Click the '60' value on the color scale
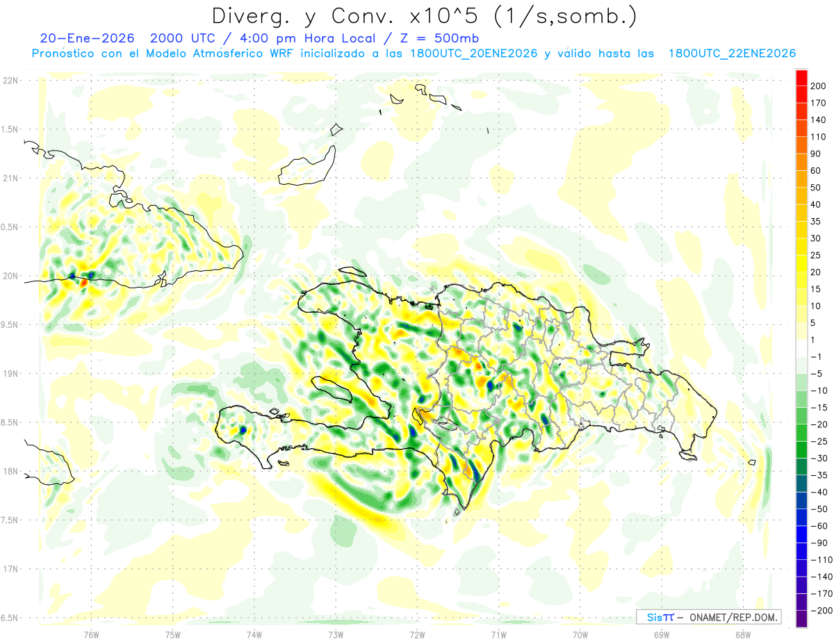 pos(816,171)
